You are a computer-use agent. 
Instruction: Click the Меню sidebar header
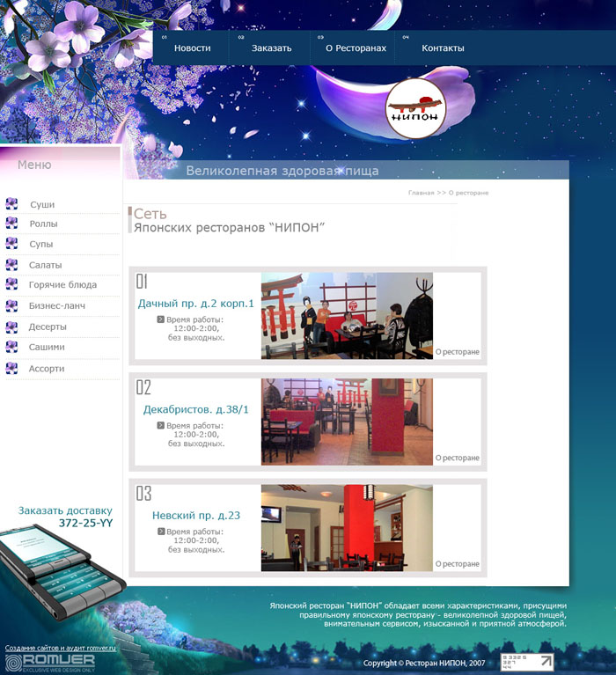(34, 165)
